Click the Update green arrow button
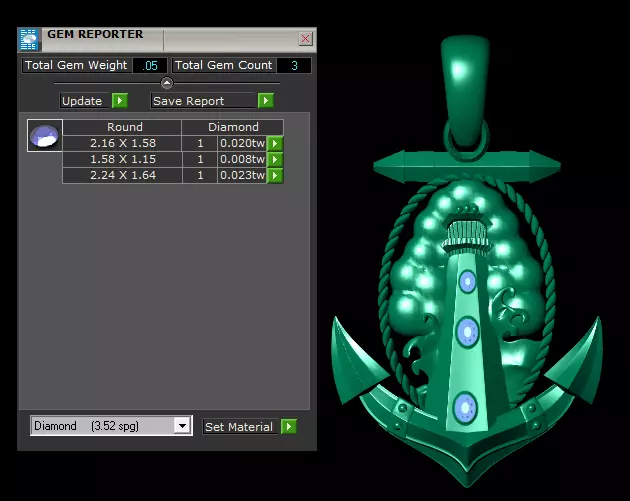Viewport: 630px width, 501px height. pyautogui.click(x=120, y=100)
